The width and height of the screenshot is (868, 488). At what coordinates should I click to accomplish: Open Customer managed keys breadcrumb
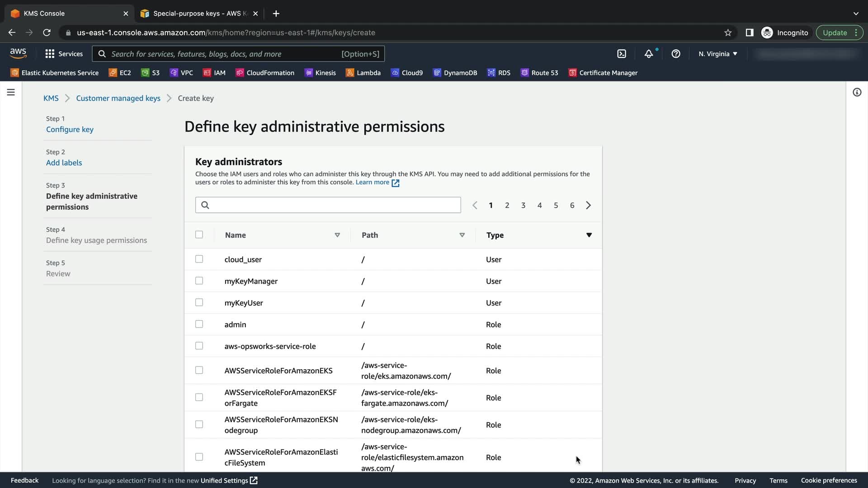click(x=118, y=98)
